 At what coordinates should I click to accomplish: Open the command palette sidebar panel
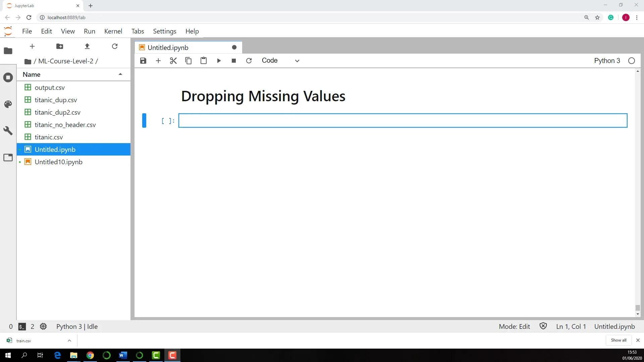click(x=8, y=104)
